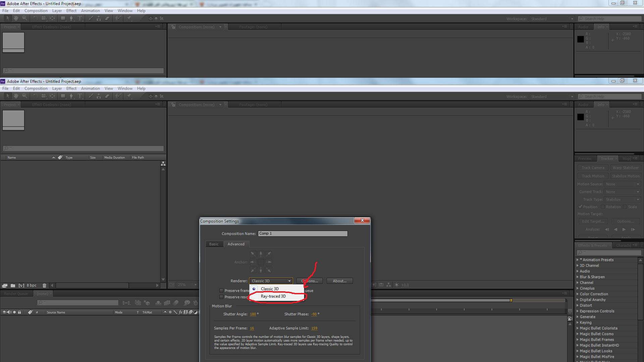Select the Rectangle shape tool in lower window toolbar
The width and height of the screenshot is (644, 362).
[x=63, y=96]
